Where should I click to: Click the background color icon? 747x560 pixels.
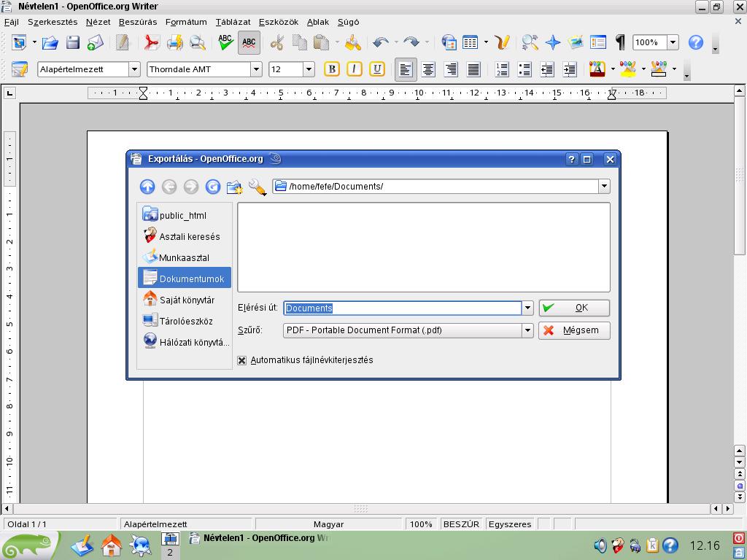[659, 69]
